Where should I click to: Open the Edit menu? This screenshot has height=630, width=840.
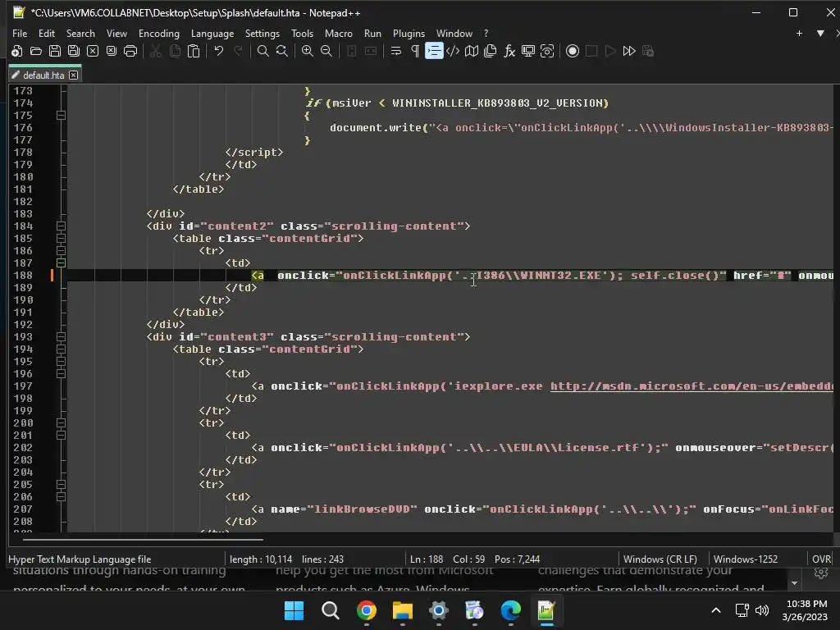[x=47, y=33]
